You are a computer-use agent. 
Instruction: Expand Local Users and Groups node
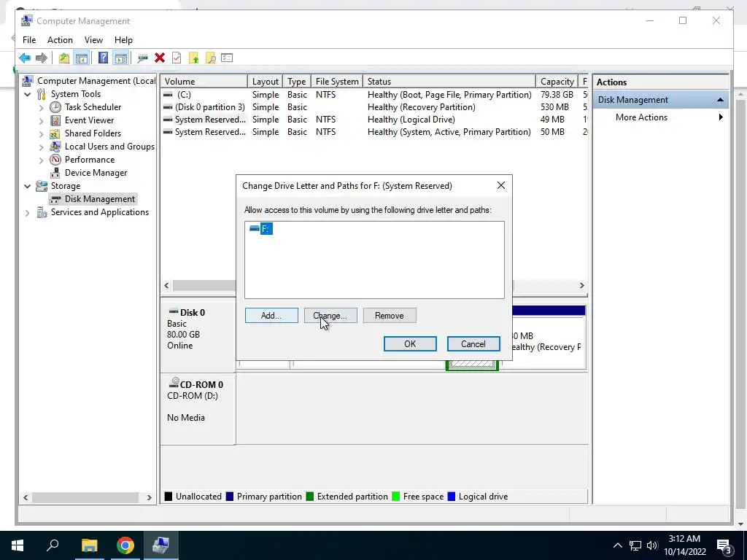click(x=42, y=147)
